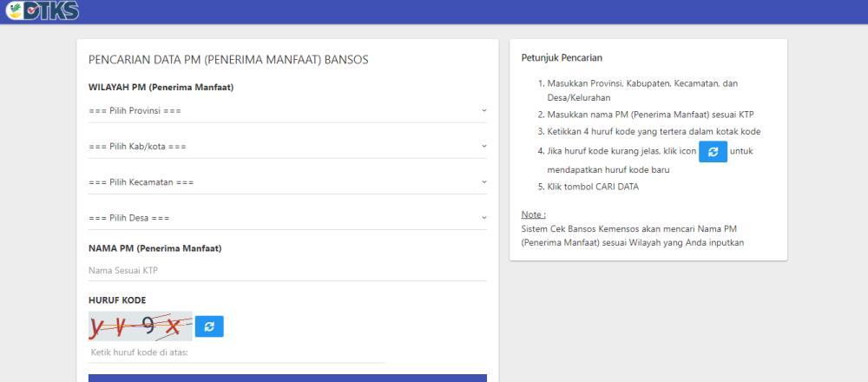Click step Masukkan Provinsi, Kabupaten, Kecamatan
This screenshot has width=868, height=382.
coord(642,91)
